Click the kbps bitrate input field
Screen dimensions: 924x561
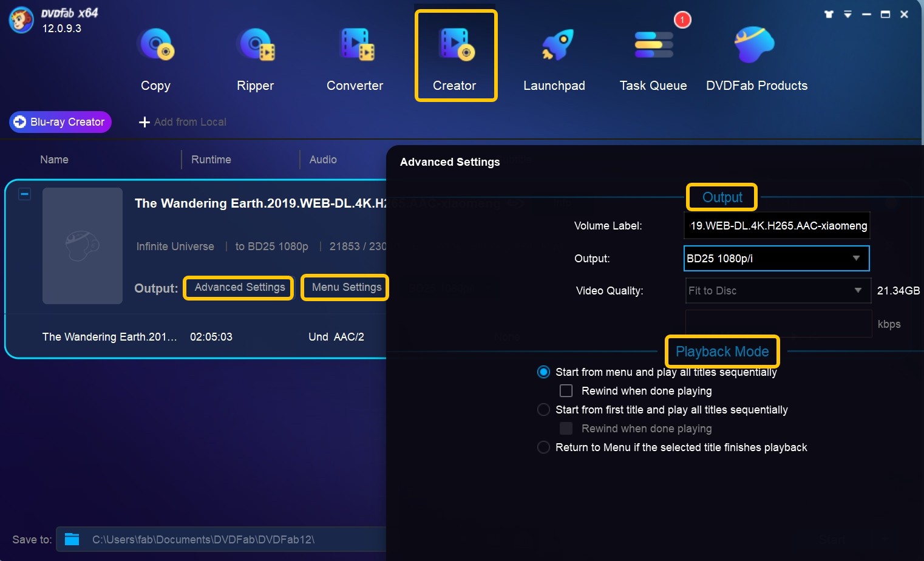pyautogui.click(x=778, y=324)
